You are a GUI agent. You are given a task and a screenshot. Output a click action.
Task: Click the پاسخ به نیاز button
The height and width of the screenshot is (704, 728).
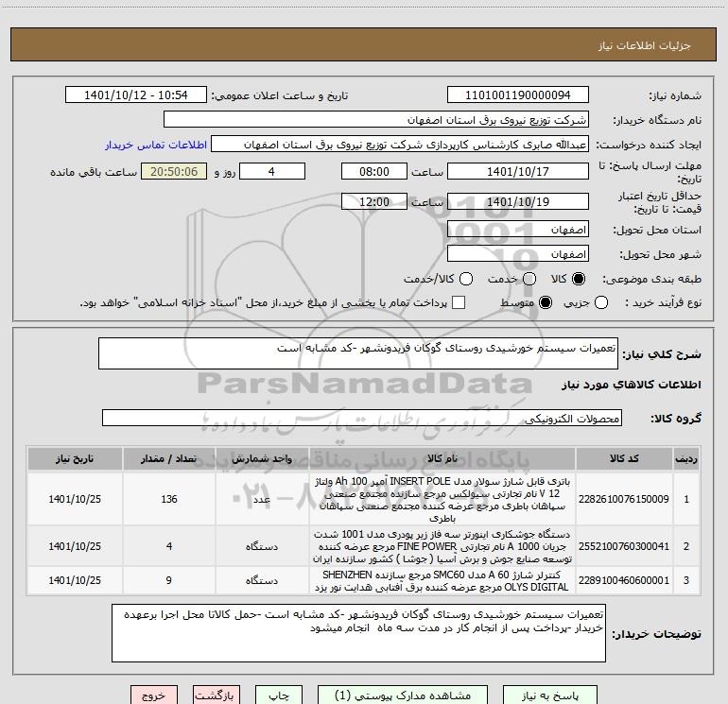[x=550, y=695]
